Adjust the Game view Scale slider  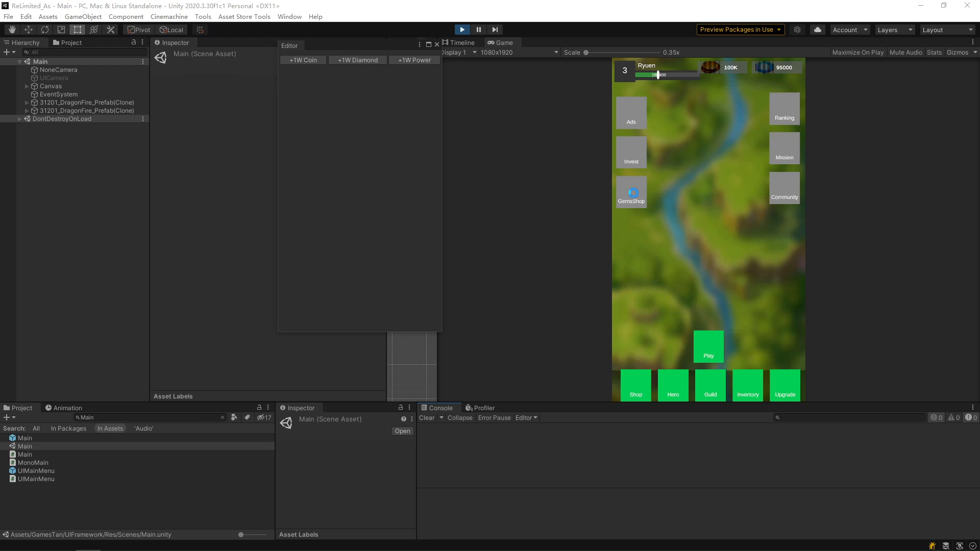[622, 52]
